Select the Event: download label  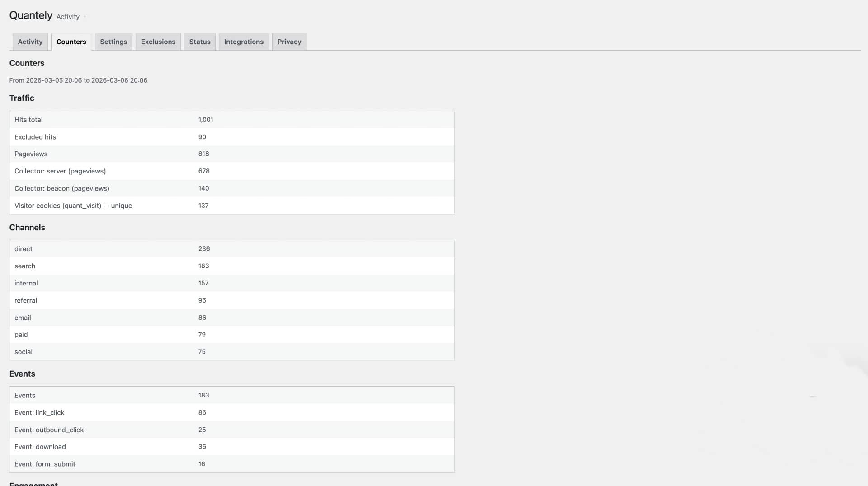click(x=40, y=447)
